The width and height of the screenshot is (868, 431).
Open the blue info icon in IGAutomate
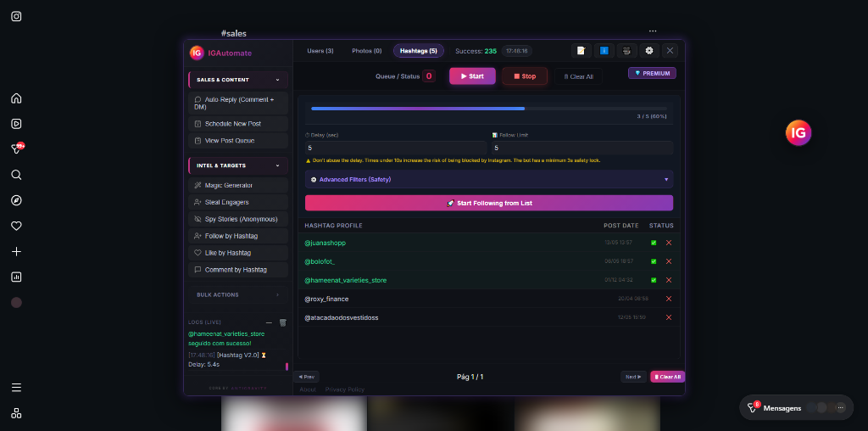(x=604, y=50)
